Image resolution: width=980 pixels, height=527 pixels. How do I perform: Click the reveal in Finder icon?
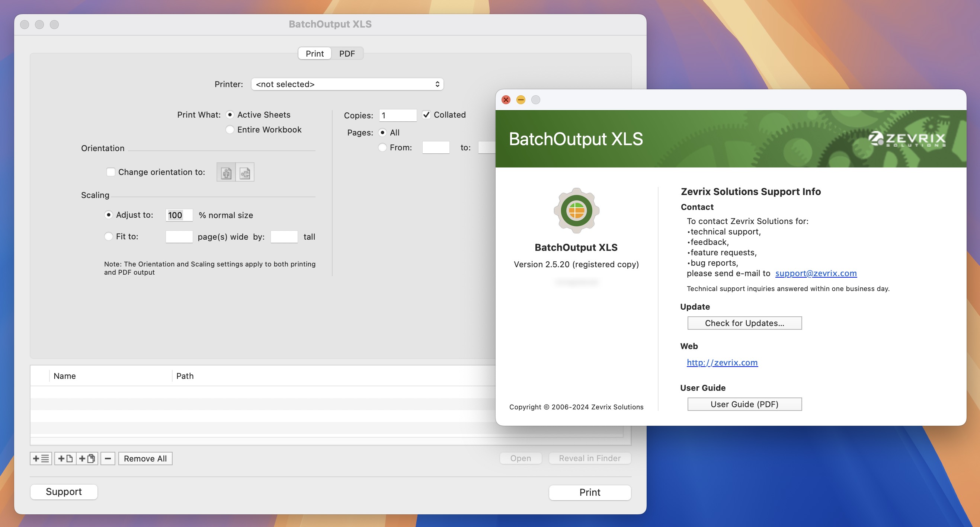pyautogui.click(x=588, y=458)
